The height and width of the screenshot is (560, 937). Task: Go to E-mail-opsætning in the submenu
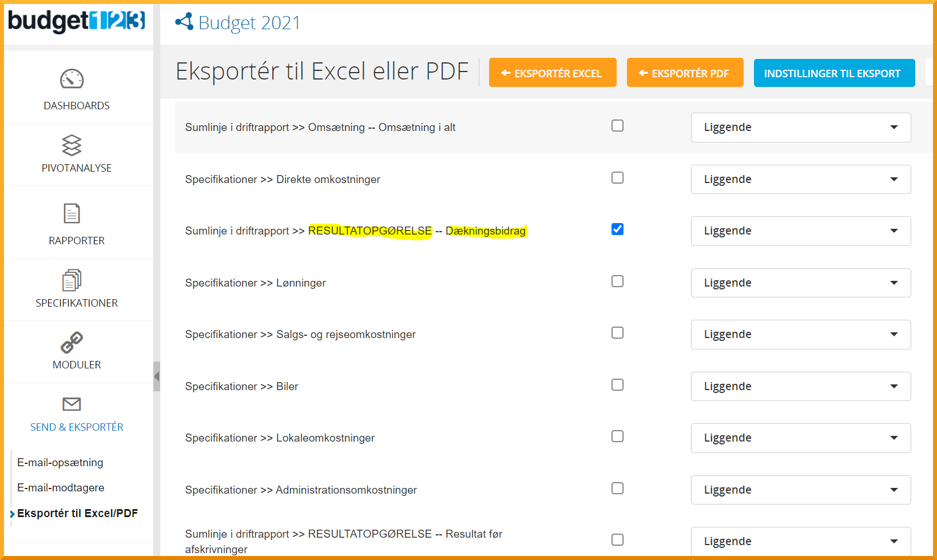click(60, 463)
